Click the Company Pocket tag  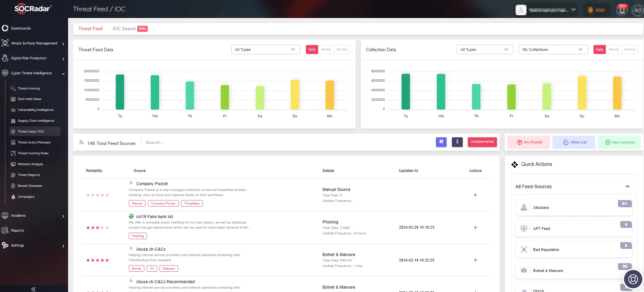(x=163, y=203)
